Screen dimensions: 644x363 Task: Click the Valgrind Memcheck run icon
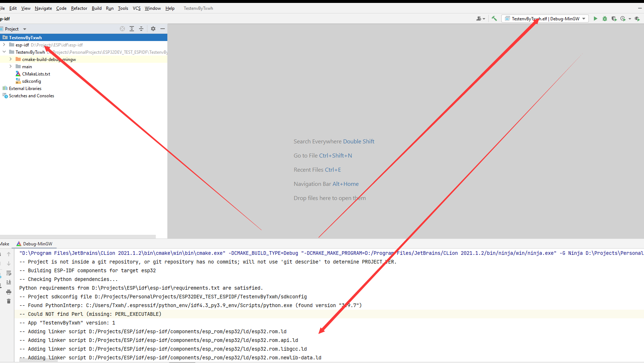(x=637, y=19)
